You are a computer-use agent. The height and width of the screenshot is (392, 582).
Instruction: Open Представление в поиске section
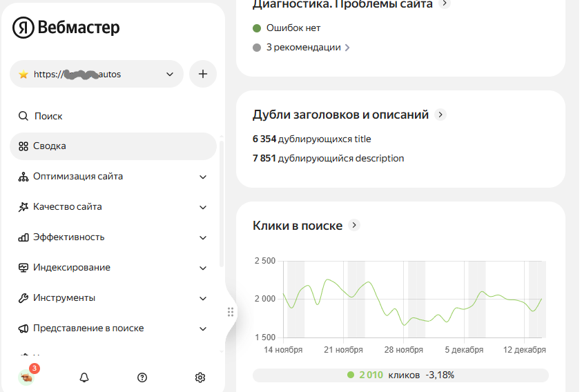coord(113,329)
